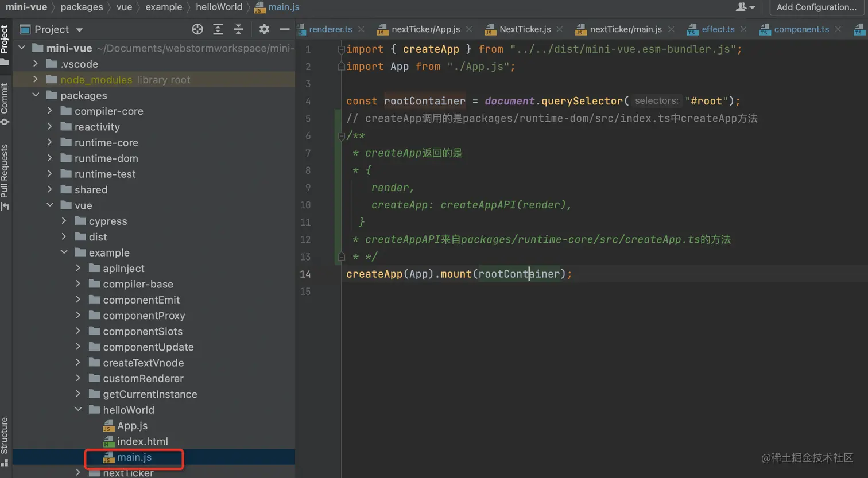Click the main.js breadcrumb
Viewport: 868px width, 478px height.
pos(278,7)
